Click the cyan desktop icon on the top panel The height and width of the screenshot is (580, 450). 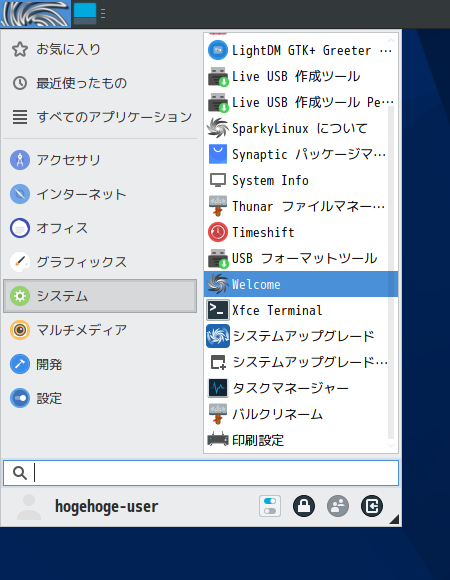tap(85, 14)
